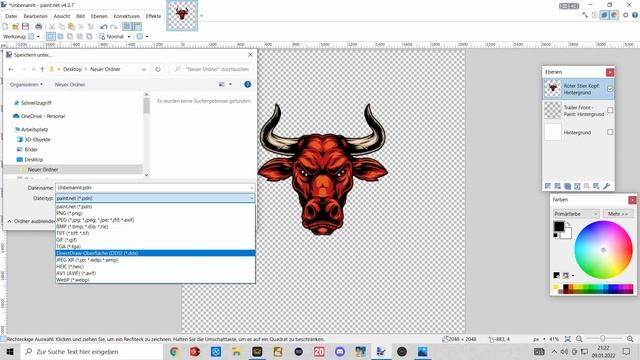Image resolution: width=640 pixels, height=360 pixels.
Task: Click the Dateiname input field
Action: 155,188
